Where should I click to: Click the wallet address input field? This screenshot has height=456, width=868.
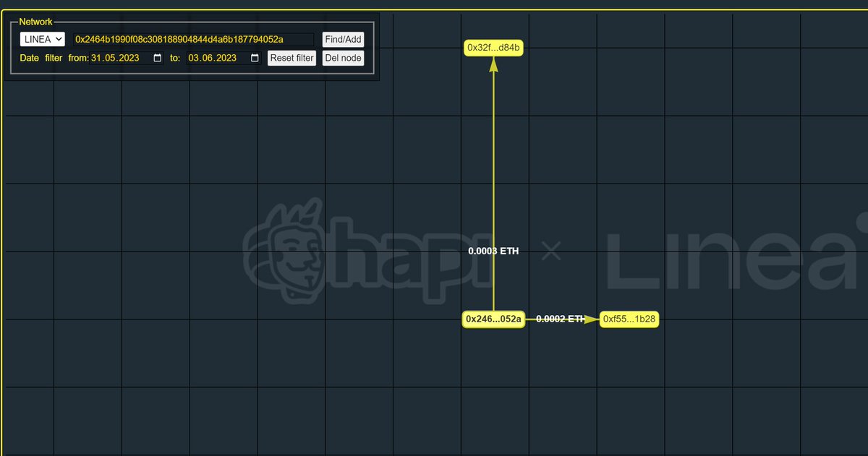click(194, 39)
